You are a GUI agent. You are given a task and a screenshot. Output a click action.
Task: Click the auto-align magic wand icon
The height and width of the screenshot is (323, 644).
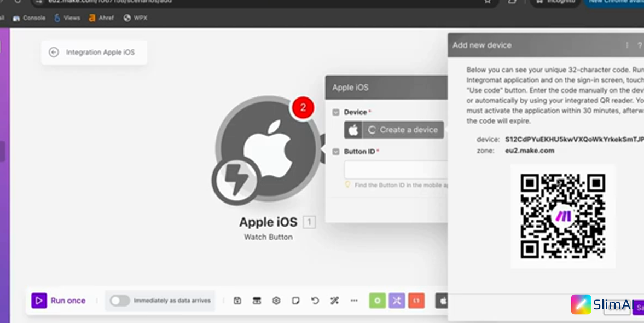334,301
